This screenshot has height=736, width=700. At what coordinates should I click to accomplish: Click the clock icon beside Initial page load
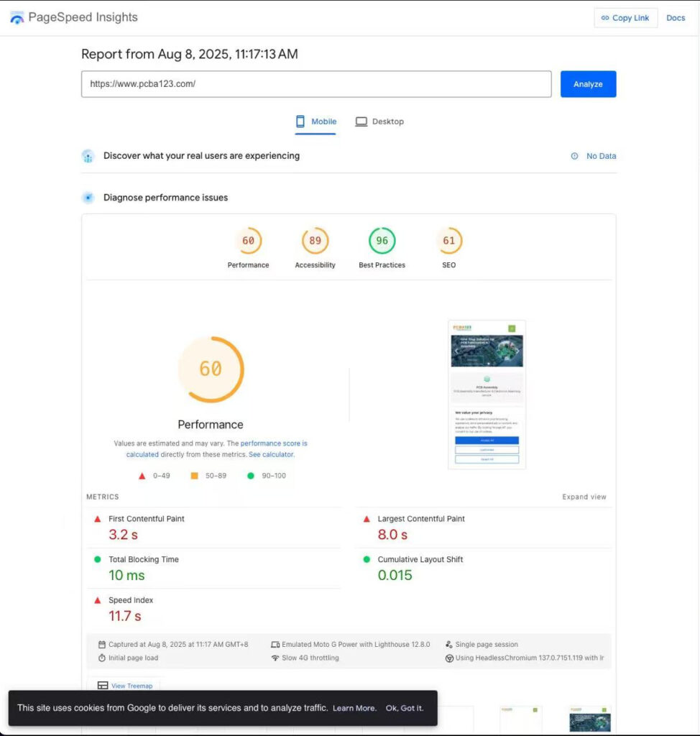[101, 658]
